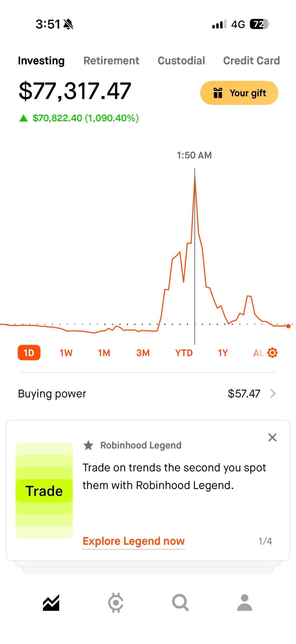296x644 pixels.
Task: Select the 1D chart range
Action: tap(29, 353)
